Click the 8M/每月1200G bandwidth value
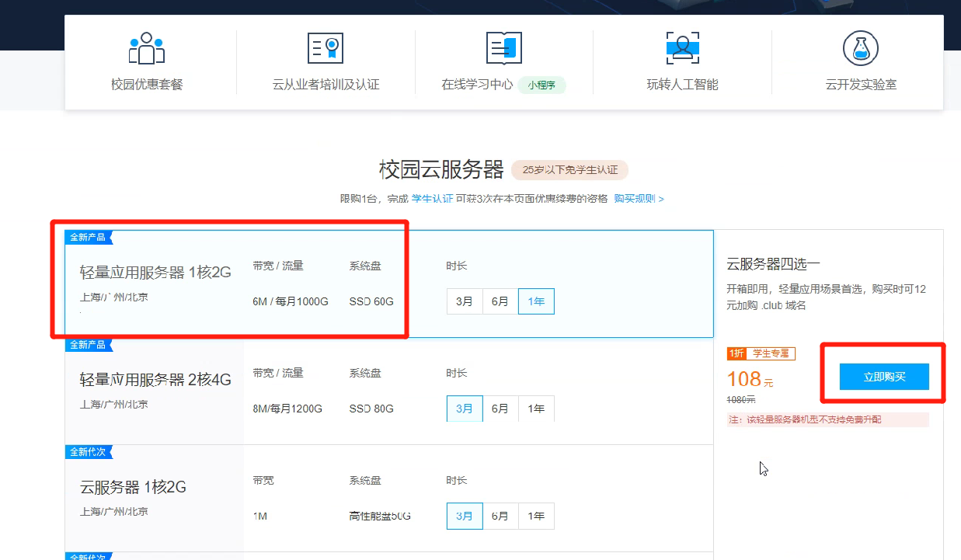Viewport: 961px width, 560px height. 287,409
